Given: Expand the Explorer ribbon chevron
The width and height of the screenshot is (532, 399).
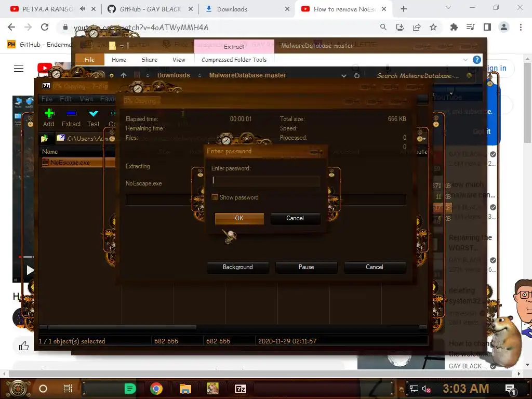Looking at the screenshot, I should click(465, 60).
